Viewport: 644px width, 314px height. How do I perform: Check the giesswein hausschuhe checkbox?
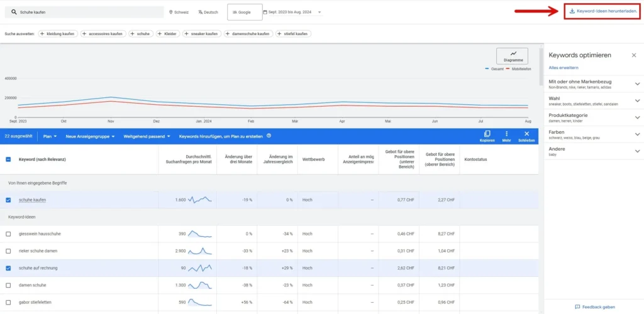pos(8,234)
